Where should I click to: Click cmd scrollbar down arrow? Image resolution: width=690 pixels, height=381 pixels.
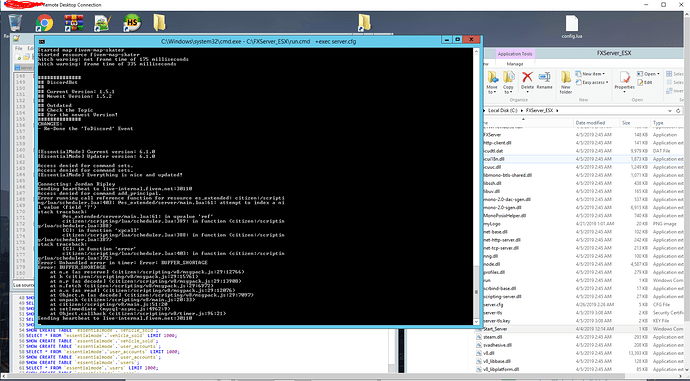(x=476, y=321)
